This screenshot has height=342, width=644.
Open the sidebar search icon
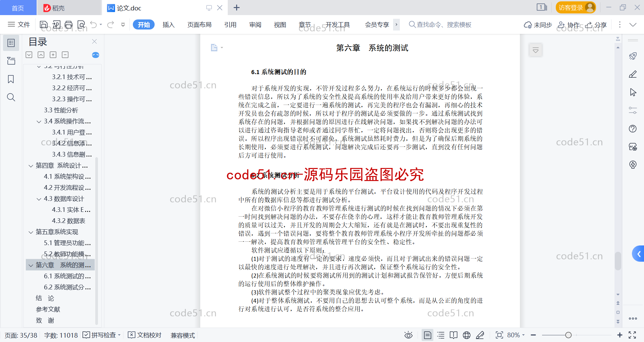point(11,97)
